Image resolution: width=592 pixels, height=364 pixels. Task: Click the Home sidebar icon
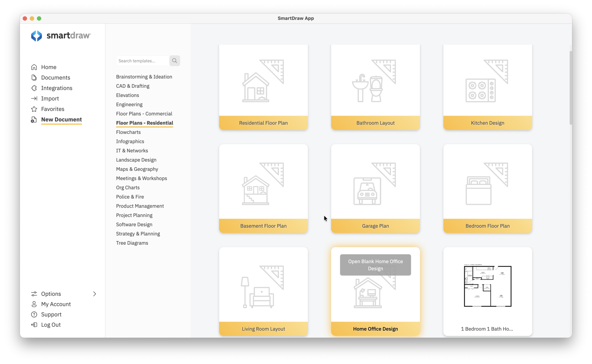tap(34, 67)
